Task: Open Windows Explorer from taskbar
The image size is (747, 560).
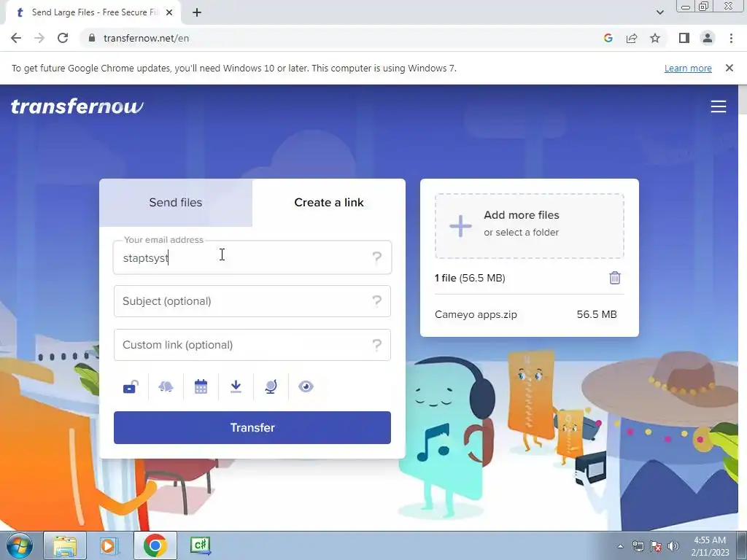Action: [x=65, y=545]
